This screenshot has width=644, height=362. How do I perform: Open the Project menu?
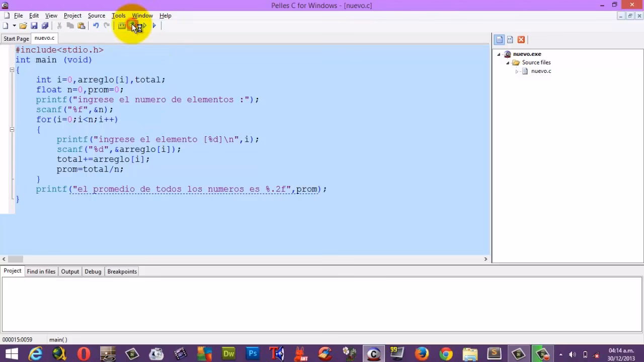(72, 16)
